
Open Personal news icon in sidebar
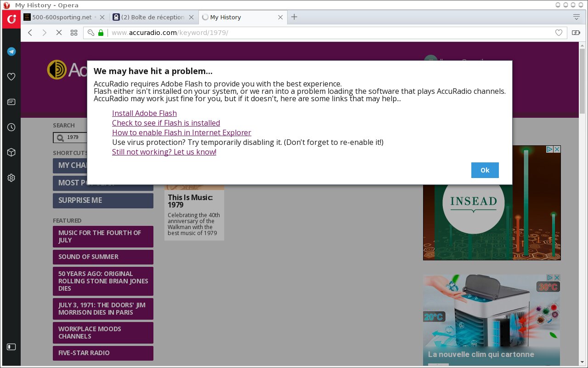(11, 102)
